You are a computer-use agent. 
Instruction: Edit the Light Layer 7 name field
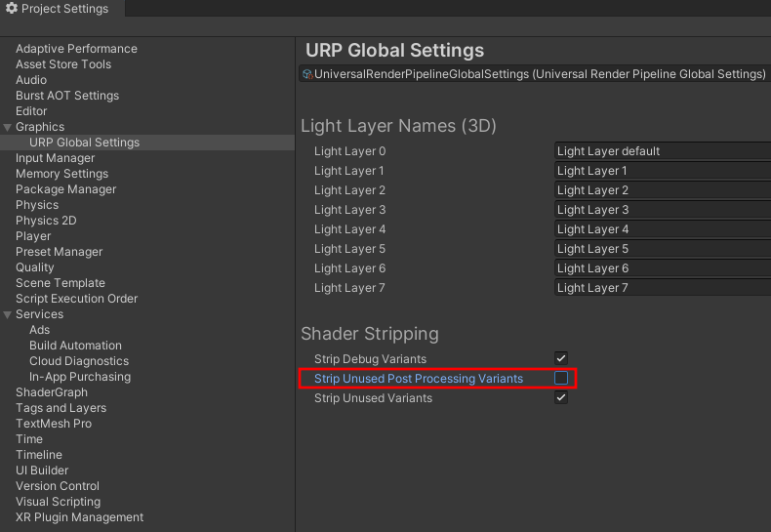[x=662, y=288]
